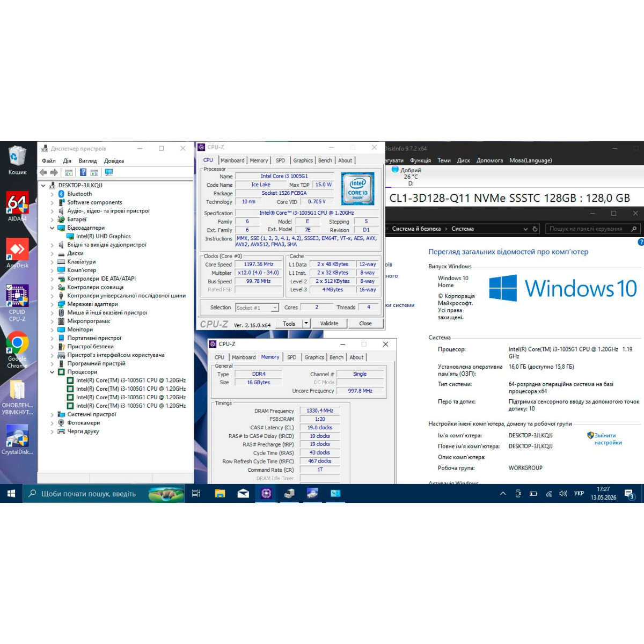Click the Forward arrow in Device Manager toolbar
The width and height of the screenshot is (644, 644).
pyautogui.click(x=54, y=172)
